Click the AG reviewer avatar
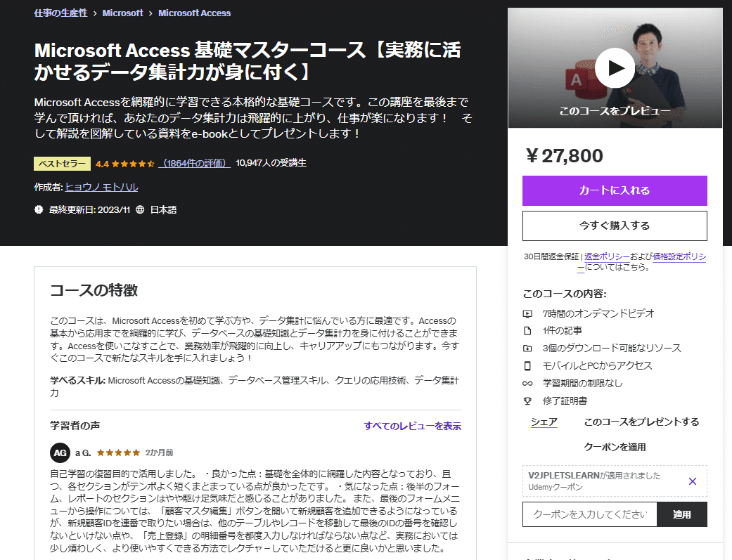This screenshot has height=560, width=732. tap(60, 452)
